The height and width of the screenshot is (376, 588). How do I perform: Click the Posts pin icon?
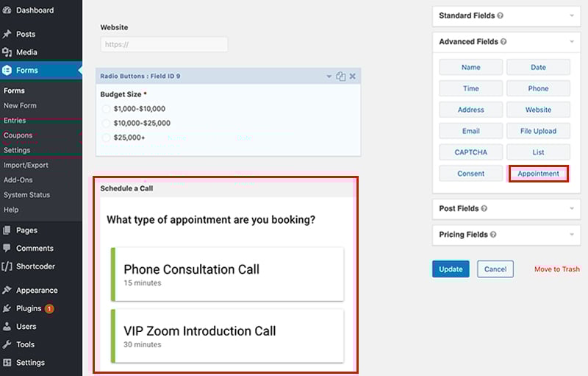[7, 34]
